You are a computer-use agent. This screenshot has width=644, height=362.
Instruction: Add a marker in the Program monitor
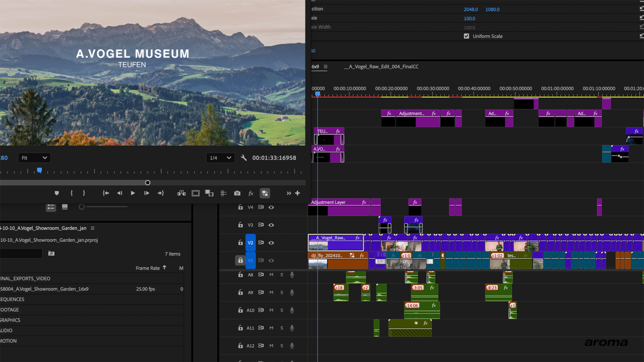click(57, 193)
